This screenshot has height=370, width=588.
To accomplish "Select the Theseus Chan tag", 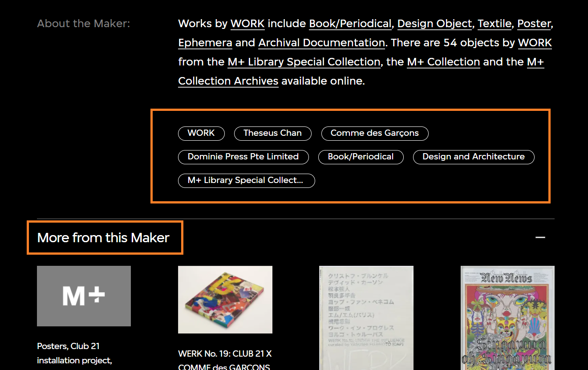I will point(272,133).
